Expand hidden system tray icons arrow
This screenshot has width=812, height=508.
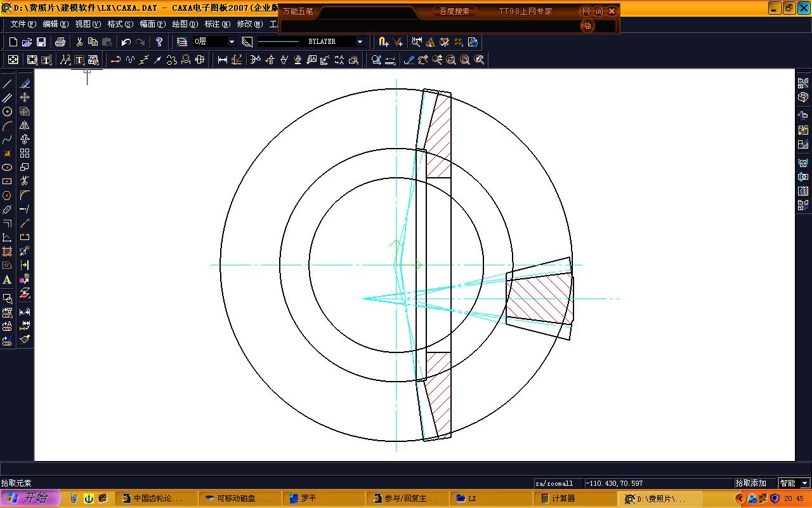(x=739, y=498)
